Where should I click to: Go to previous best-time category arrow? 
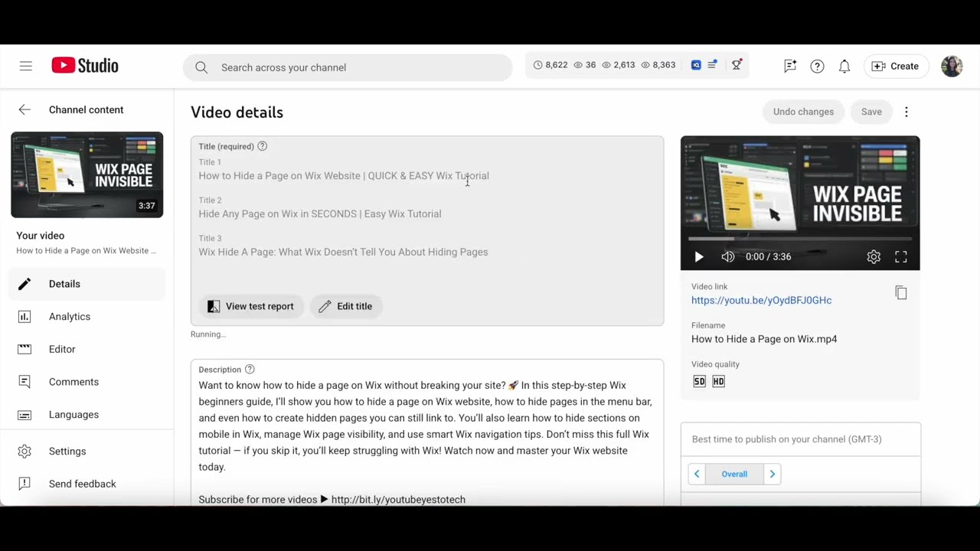pyautogui.click(x=697, y=474)
